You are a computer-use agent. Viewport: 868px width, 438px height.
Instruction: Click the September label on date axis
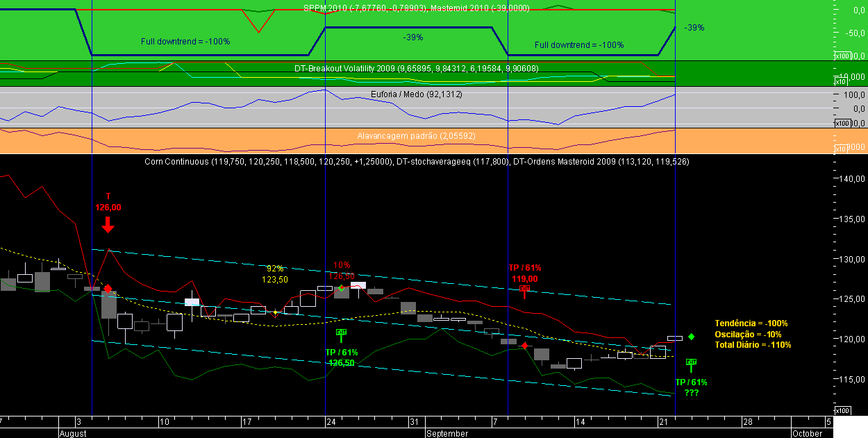pyautogui.click(x=447, y=433)
